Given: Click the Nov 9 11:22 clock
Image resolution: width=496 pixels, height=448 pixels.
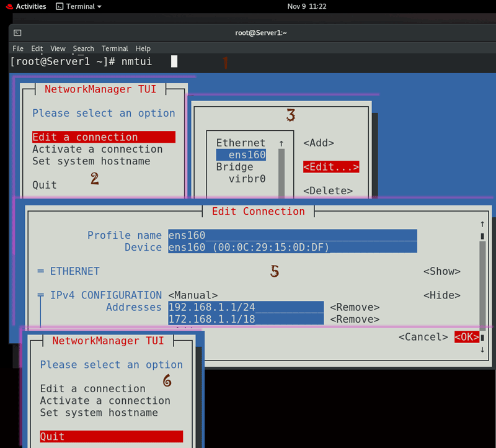Looking at the screenshot, I should (x=306, y=6).
